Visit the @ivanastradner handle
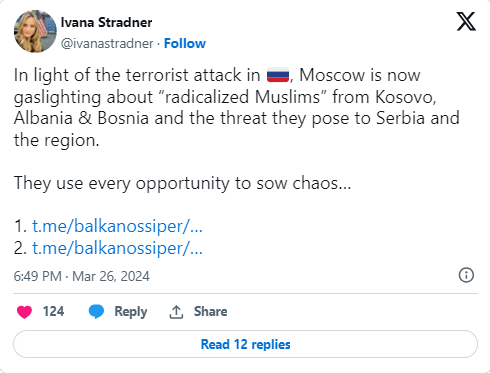490x373 pixels. pyautogui.click(x=107, y=43)
